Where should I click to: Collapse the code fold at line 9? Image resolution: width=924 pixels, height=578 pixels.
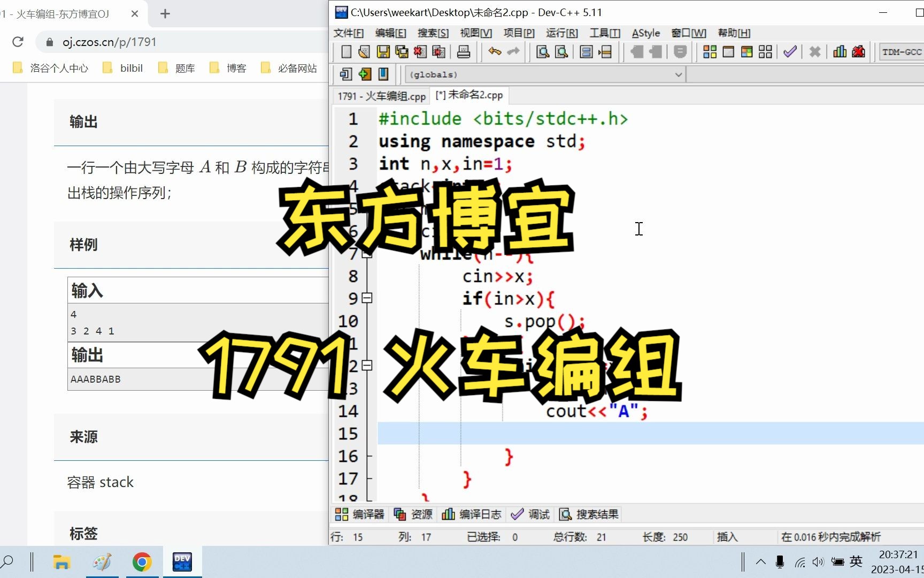click(367, 298)
